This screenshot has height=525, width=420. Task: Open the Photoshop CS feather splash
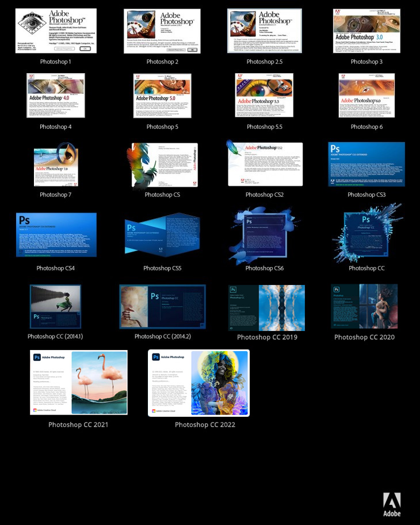(162, 165)
